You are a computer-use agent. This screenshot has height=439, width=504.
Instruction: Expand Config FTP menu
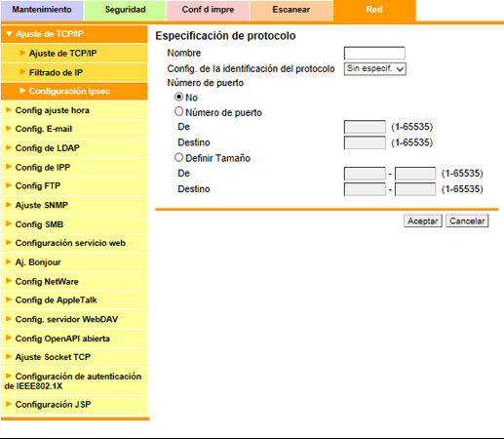74,186
